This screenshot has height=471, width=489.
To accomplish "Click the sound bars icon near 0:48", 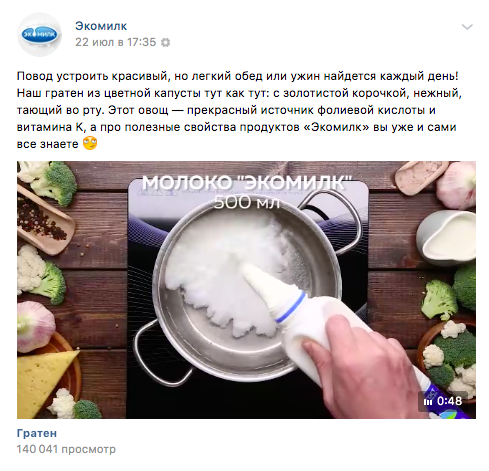I will coord(428,401).
